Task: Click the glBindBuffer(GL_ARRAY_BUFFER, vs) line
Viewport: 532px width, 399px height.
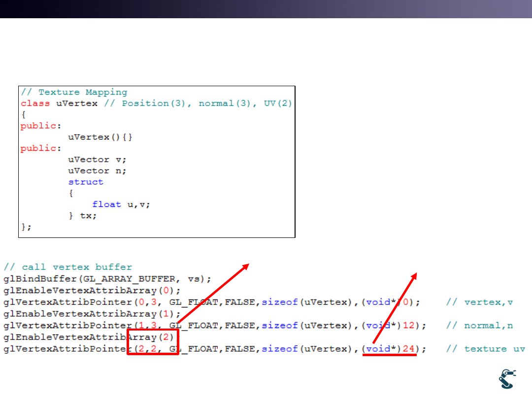Action: coord(107,279)
